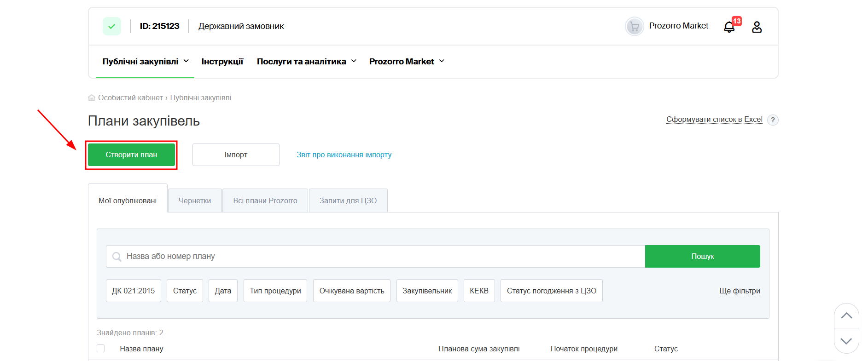Viewport: 868px width, 361px height.
Task: Click the question mark help icon
Action: tap(773, 120)
